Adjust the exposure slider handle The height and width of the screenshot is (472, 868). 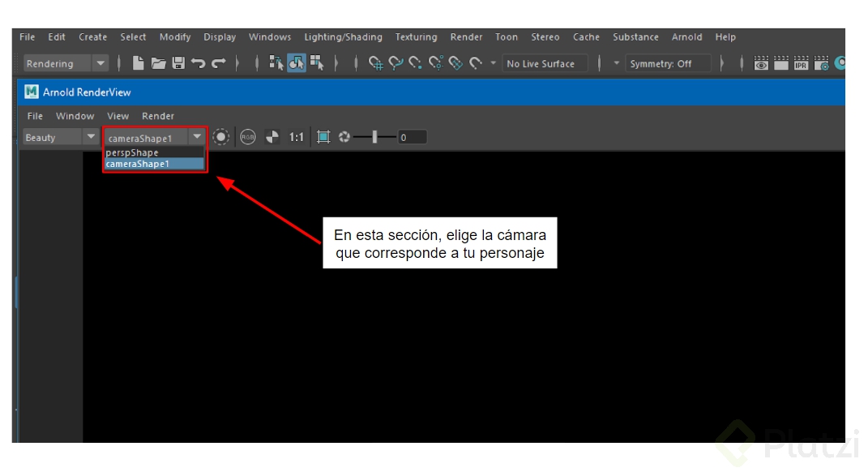[374, 137]
